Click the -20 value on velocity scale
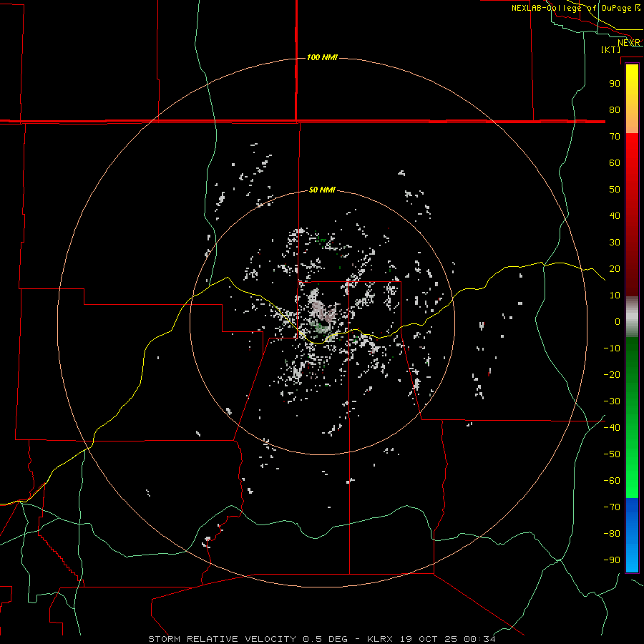 (612, 375)
